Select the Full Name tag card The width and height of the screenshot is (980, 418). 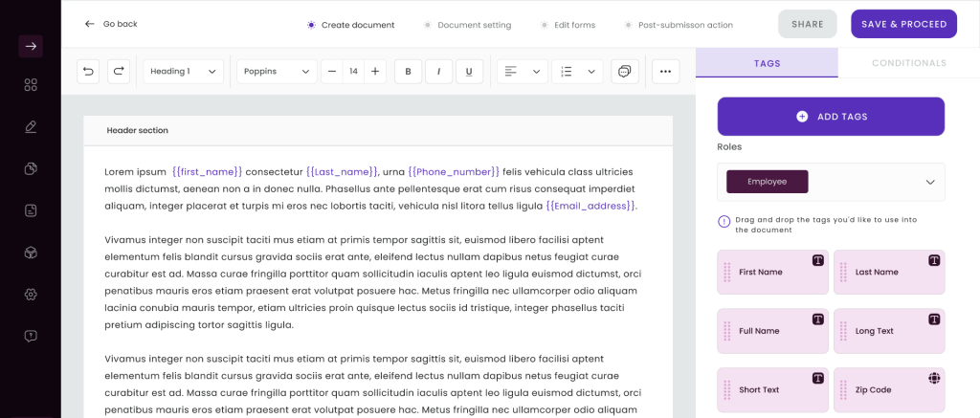772,331
